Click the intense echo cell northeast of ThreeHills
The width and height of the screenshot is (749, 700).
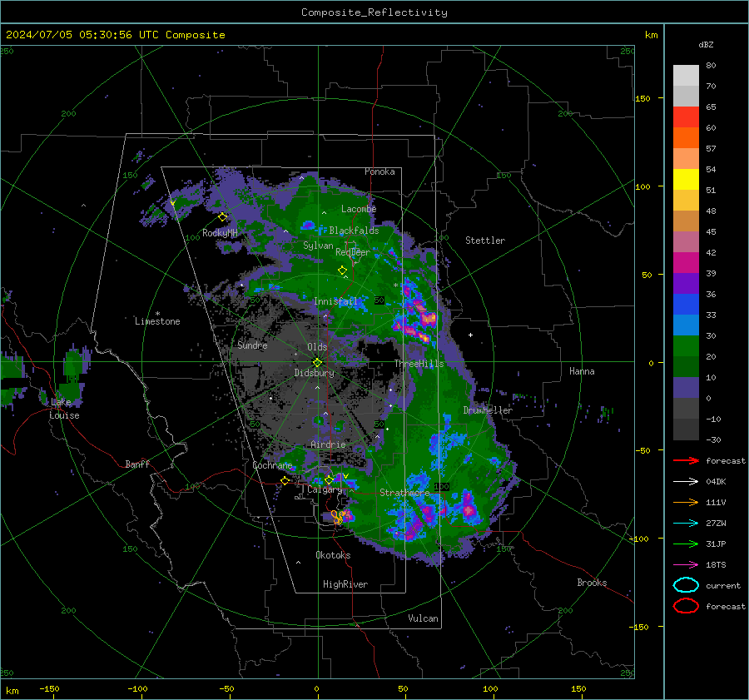click(427, 316)
